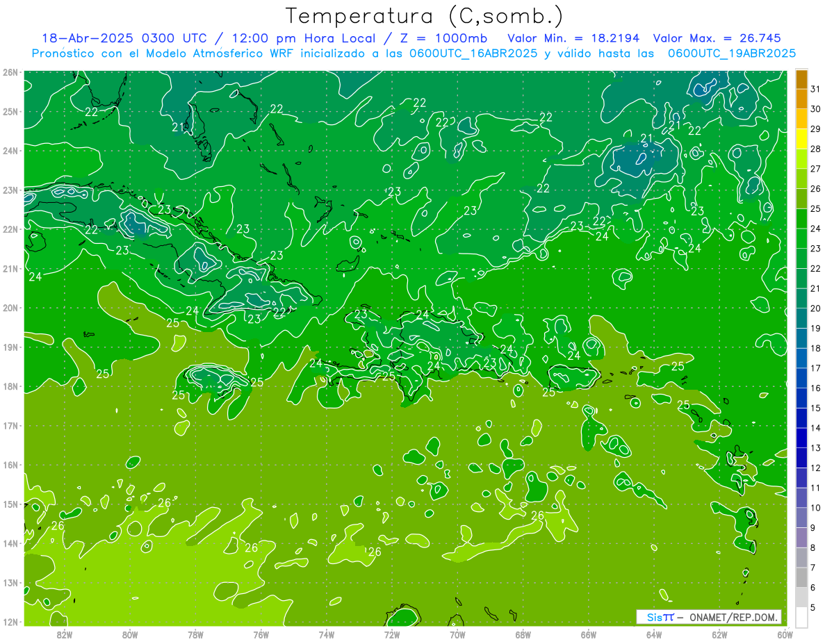Click the color scale label '27'
This screenshot has height=644, width=834.
[815, 169]
